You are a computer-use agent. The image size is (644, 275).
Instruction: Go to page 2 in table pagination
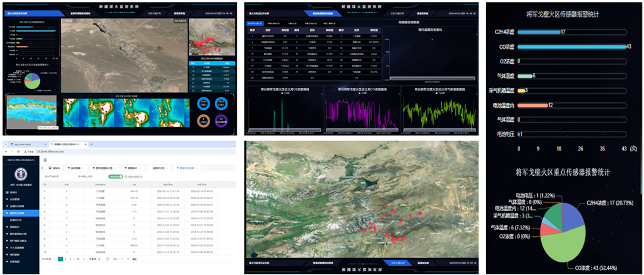tap(66, 259)
